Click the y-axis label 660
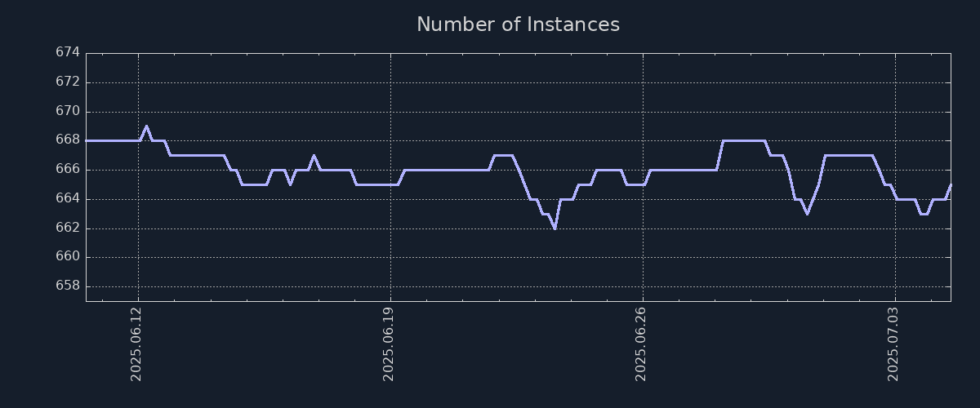 pos(68,256)
